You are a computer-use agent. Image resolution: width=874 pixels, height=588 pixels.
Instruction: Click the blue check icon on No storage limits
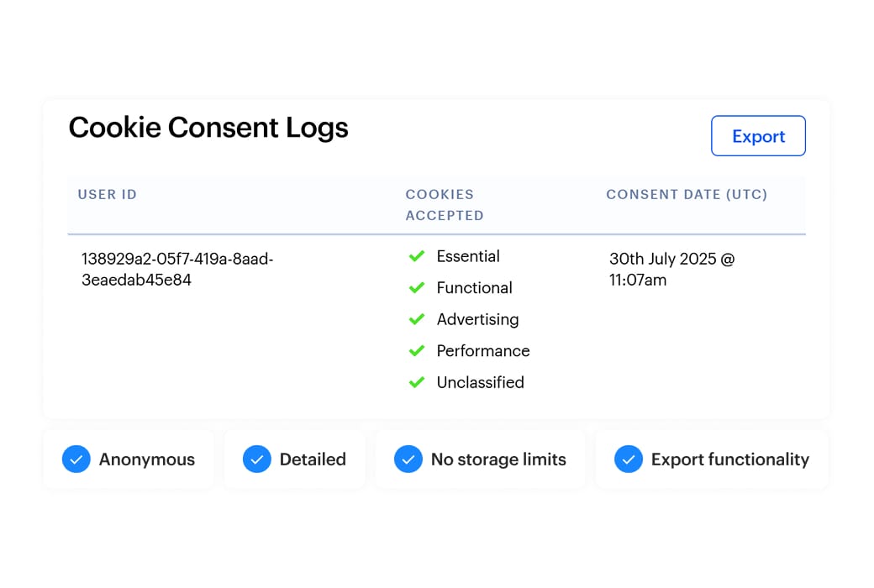click(x=408, y=459)
